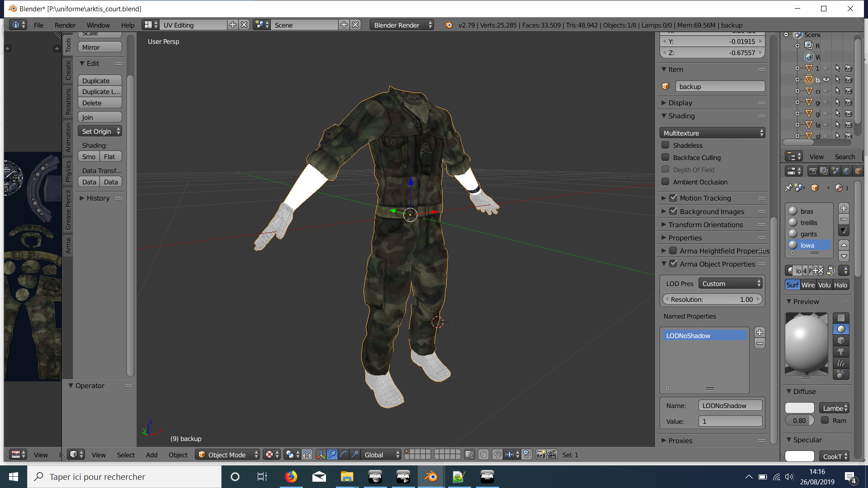This screenshot has height=488, width=868.
Task: Select sphere preview type icon
Action: click(841, 329)
